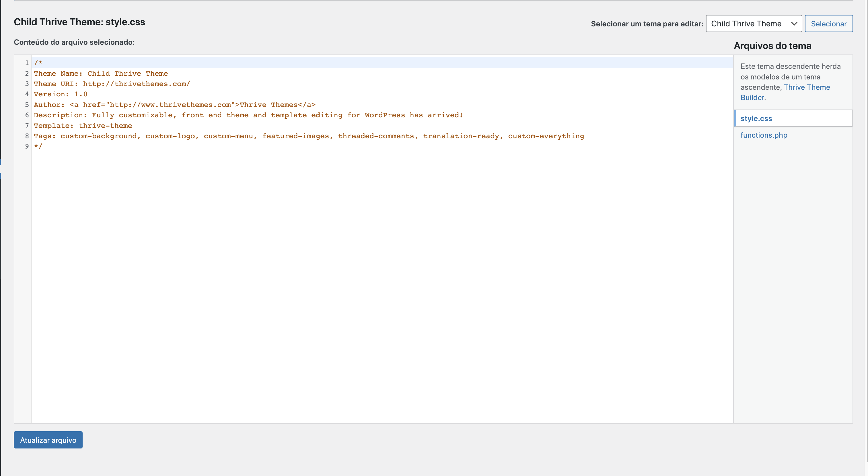Click the 'Child Thrive Theme: style.css' heading
868x476 pixels.
pyautogui.click(x=79, y=22)
